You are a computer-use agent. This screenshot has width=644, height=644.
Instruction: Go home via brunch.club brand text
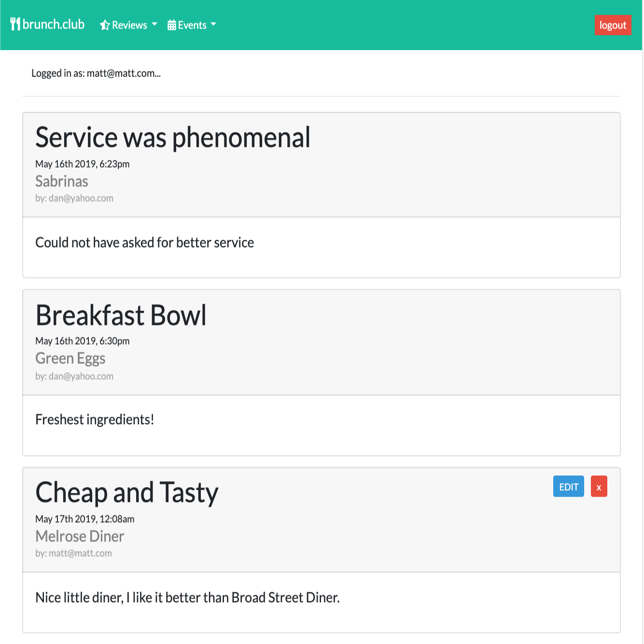(x=54, y=24)
